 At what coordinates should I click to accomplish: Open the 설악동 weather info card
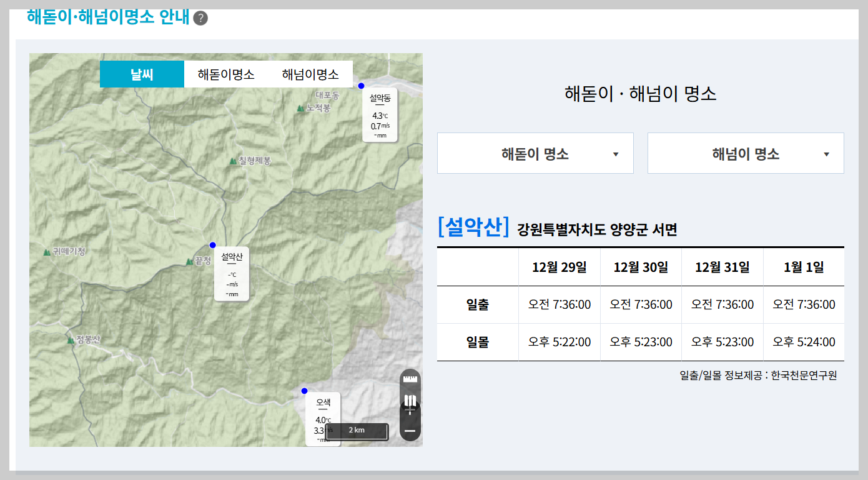coord(380,115)
